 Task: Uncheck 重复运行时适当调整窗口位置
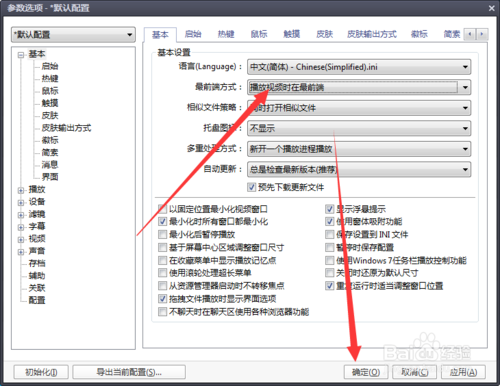tap(329, 286)
